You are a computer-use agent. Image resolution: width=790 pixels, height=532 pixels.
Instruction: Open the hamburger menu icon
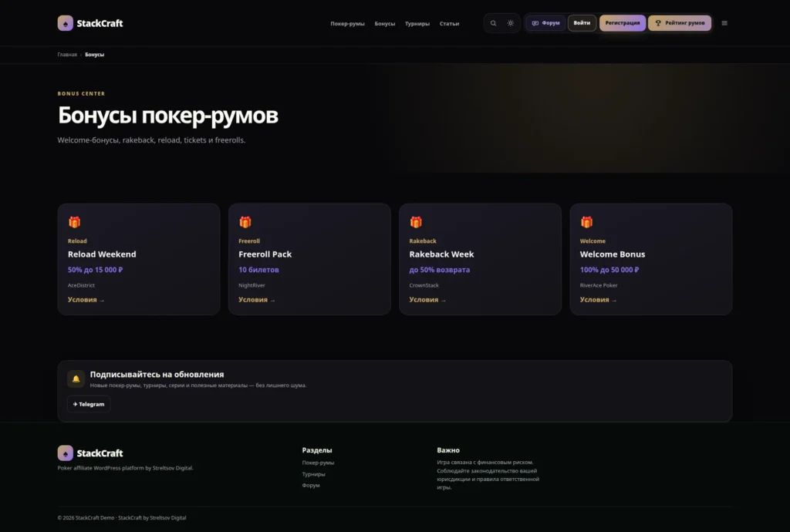(x=724, y=23)
